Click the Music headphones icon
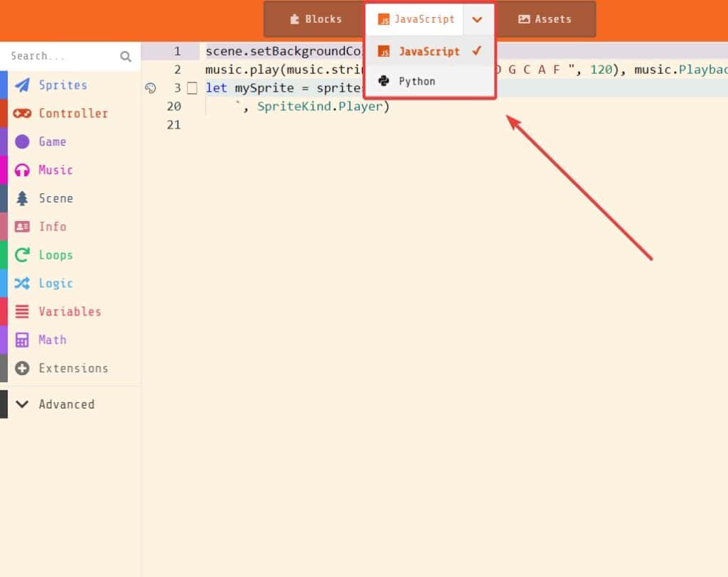This screenshot has height=577, width=728. 21,170
